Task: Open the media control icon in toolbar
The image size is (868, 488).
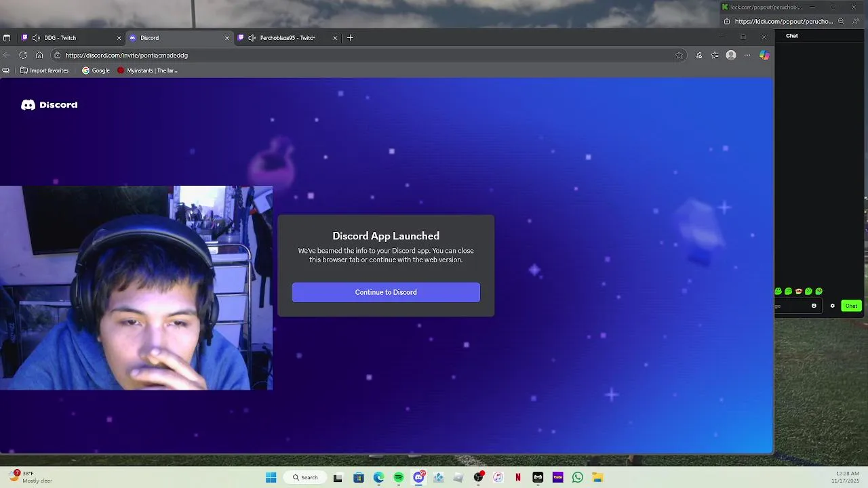Action: (698, 56)
